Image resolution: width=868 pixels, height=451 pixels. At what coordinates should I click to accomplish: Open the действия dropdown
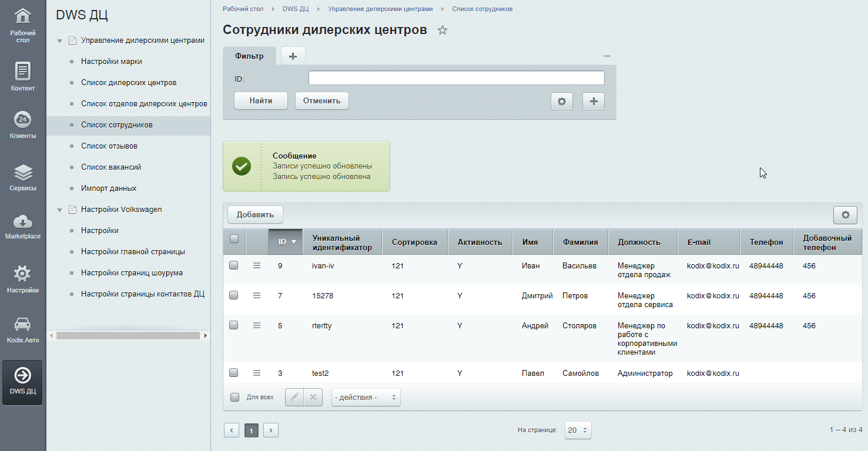click(366, 398)
